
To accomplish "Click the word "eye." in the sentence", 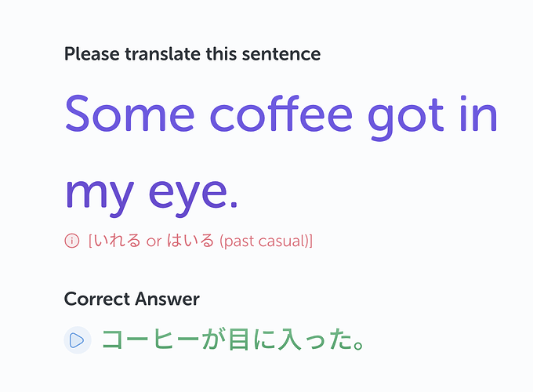I will 193,194.
